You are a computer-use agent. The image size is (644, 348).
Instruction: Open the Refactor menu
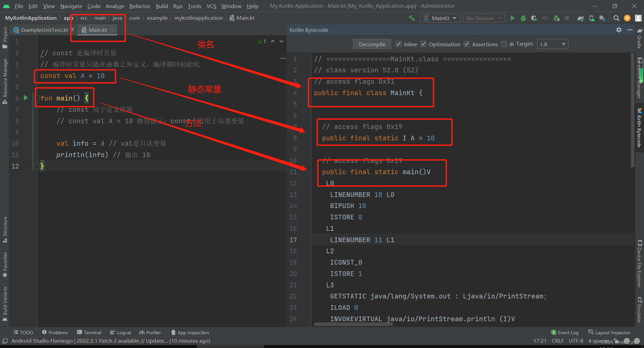[140, 6]
